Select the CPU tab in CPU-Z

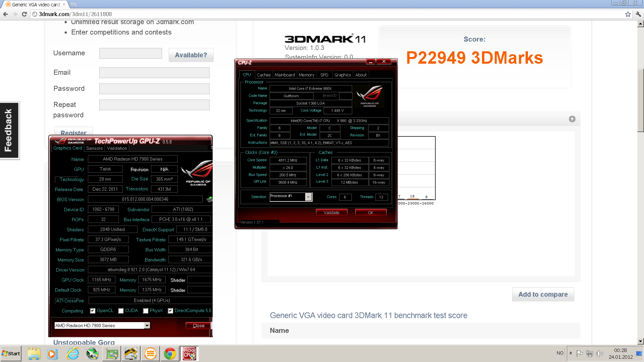[247, 75]
